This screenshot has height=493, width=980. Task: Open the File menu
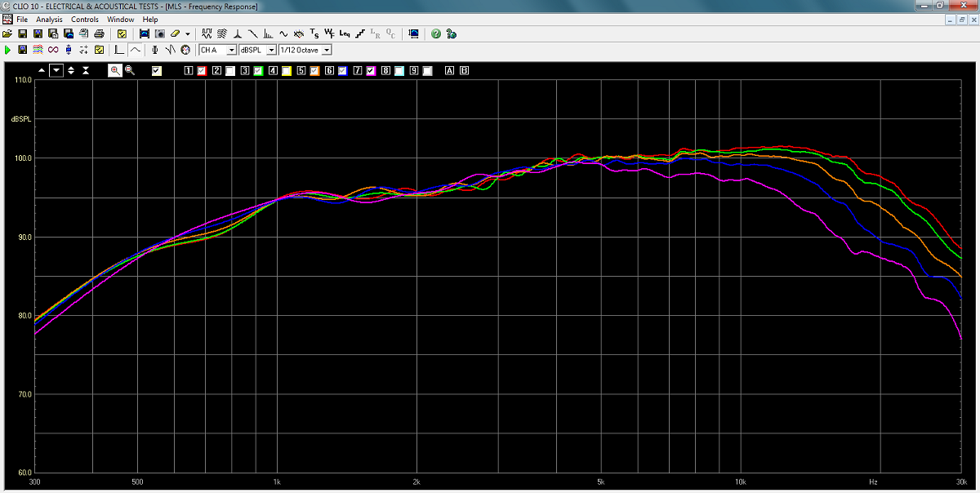coord(22,19)
